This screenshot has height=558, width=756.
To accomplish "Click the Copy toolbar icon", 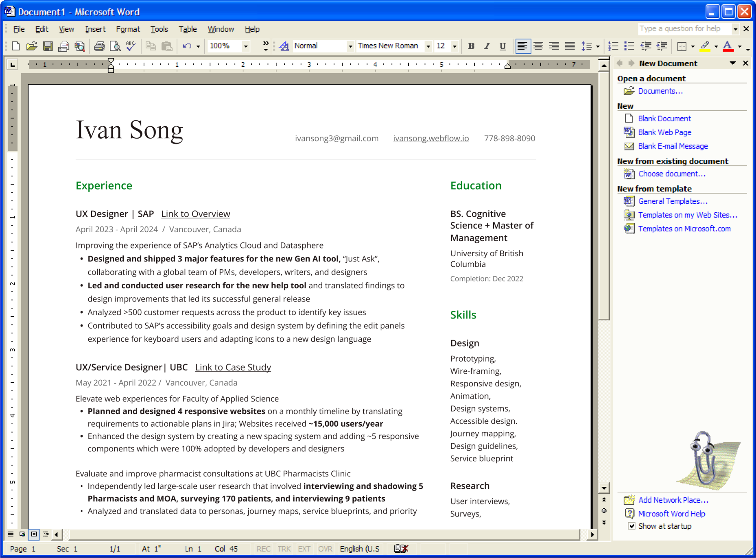I will click(151, 46).
